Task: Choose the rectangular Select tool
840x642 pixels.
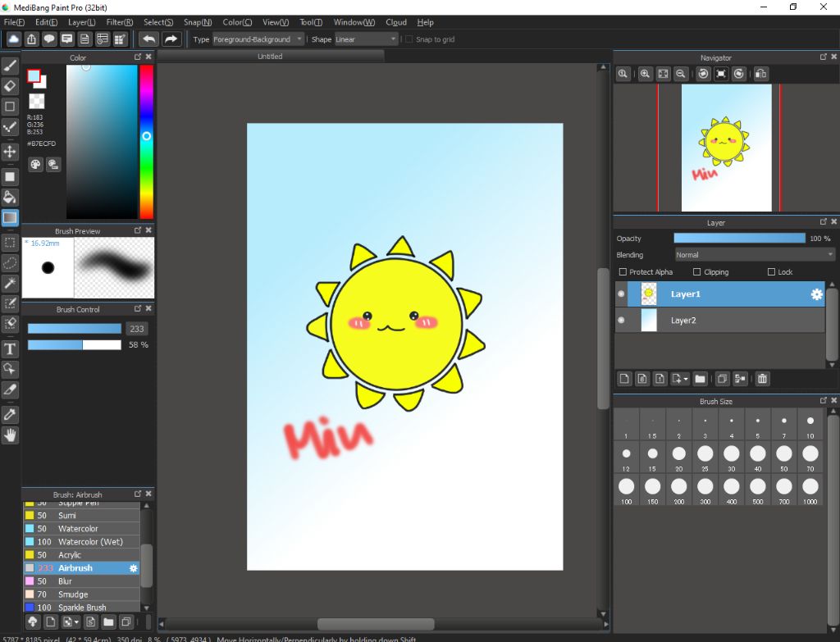Action: (10, 243)
